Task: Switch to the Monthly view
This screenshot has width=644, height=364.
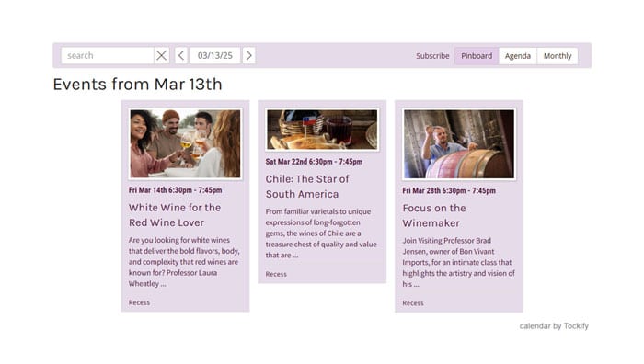Action: [x=558, y=56]
